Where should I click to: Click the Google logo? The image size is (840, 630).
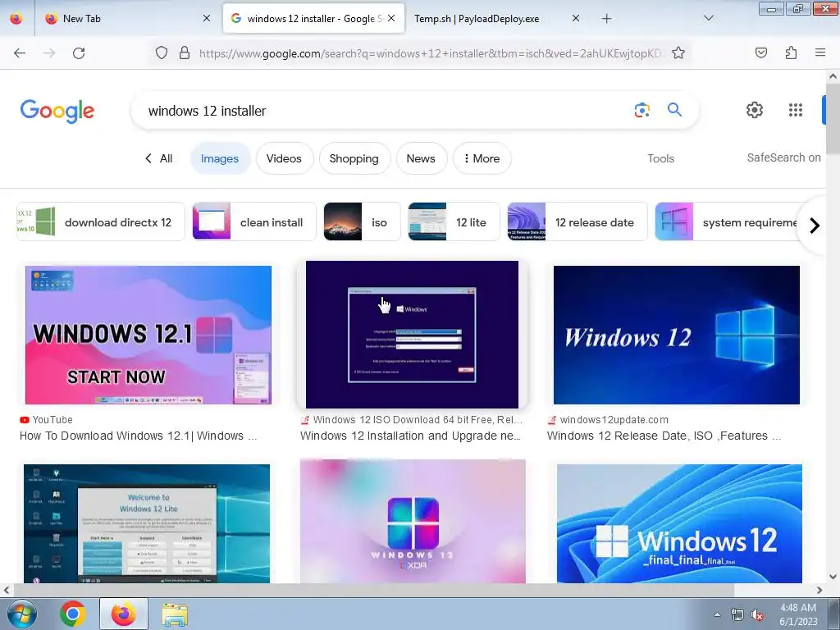(x=57, y=111)
